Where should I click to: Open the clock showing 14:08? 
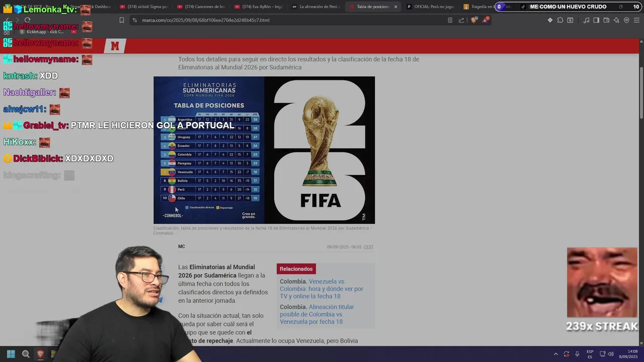pos(629,354)
